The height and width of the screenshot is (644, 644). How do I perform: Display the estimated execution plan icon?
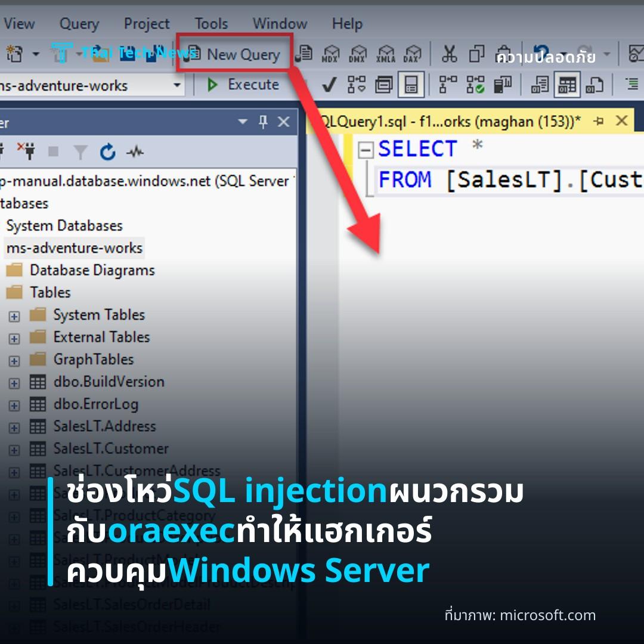[x=357, y=85]
